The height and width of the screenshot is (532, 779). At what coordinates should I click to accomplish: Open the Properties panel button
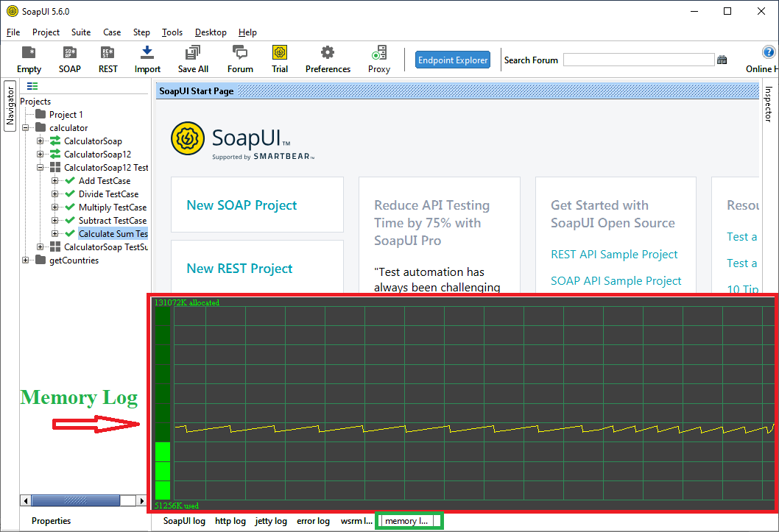(x=51, y=521)
